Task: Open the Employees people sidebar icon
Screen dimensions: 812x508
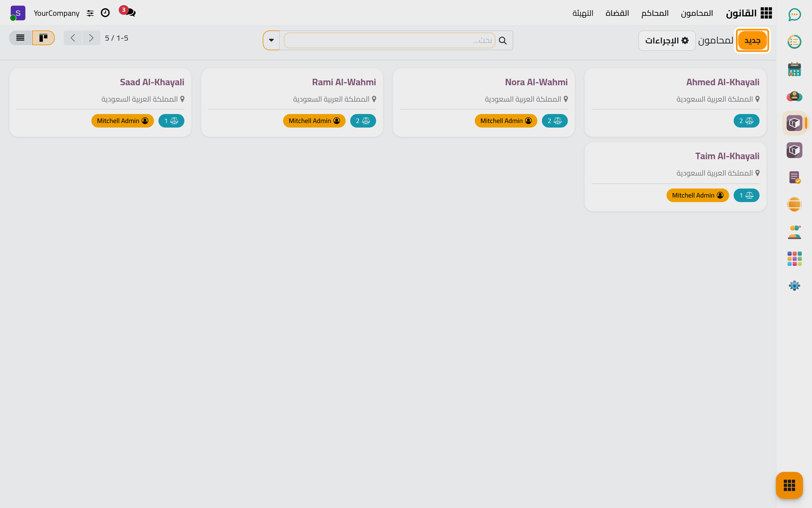Action: coord(794,232)
